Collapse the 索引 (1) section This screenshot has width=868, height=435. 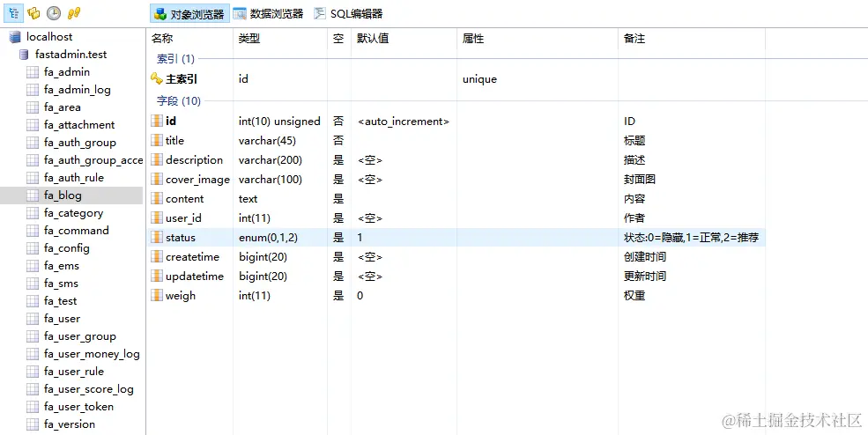tap(175, 59)
